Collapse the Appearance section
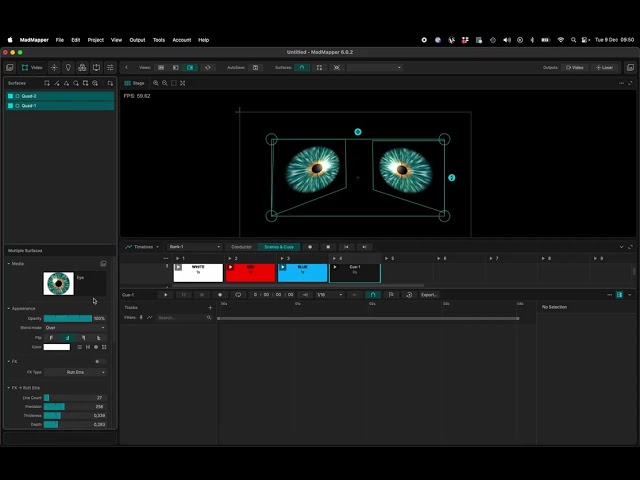 [x=9, y=309]
